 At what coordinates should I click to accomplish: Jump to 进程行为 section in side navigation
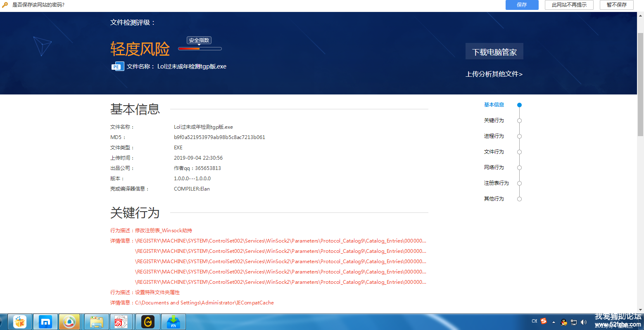pos(494,136)
